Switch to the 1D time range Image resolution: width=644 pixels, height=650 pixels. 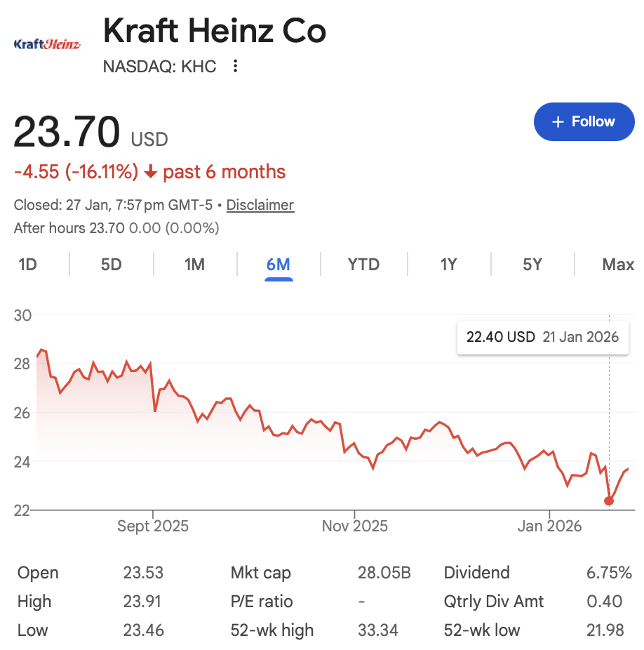(27, 265)
